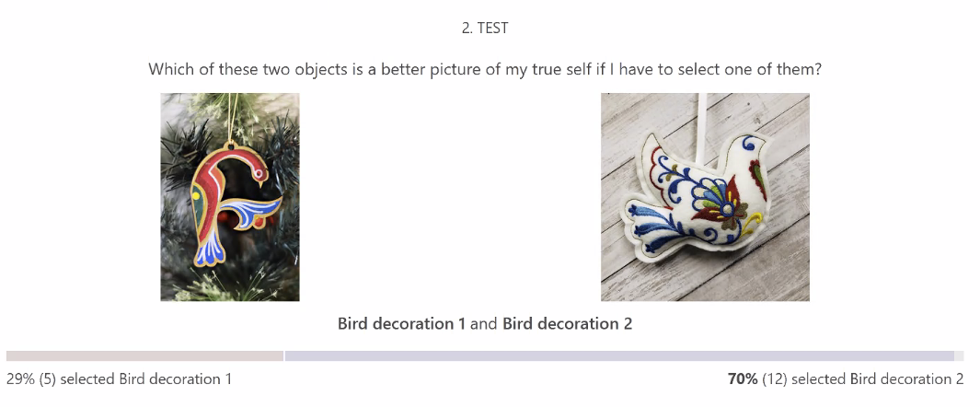The image size is (980, 407).
Task: Click the pink Bird decoration 1 result bar
Action: point(145,355)
